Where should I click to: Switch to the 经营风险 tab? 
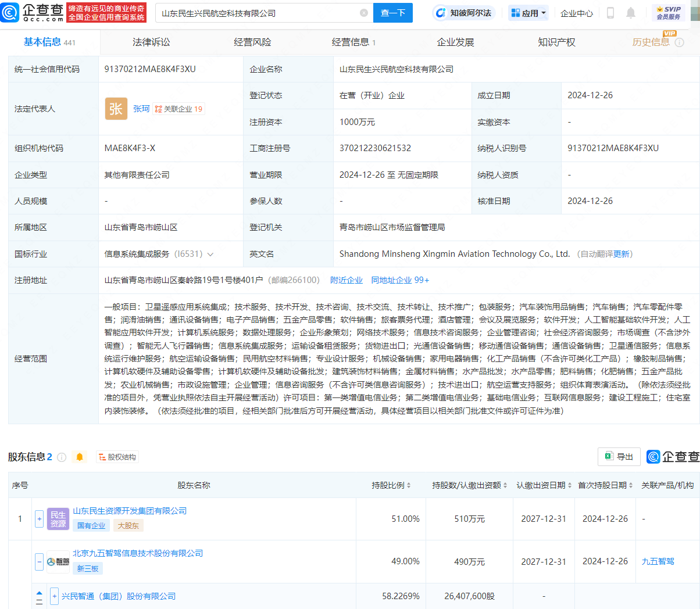pyautogui.click(x=252, y=42)
